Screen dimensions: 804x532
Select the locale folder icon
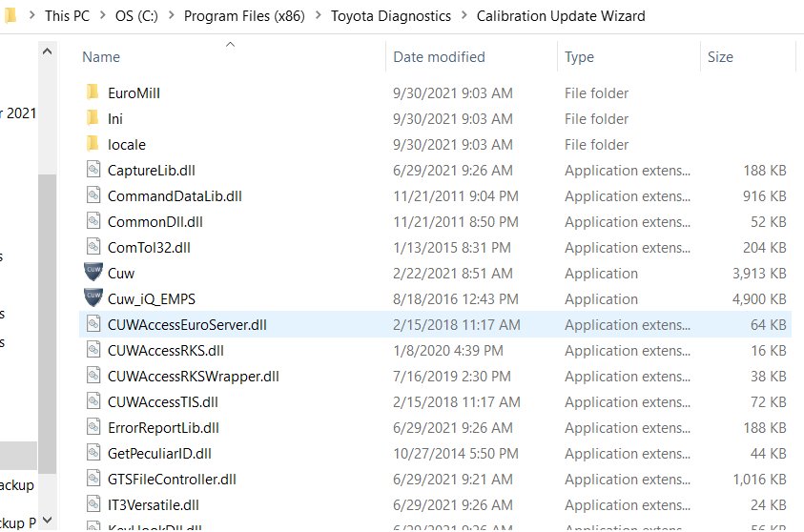[93, 144]
